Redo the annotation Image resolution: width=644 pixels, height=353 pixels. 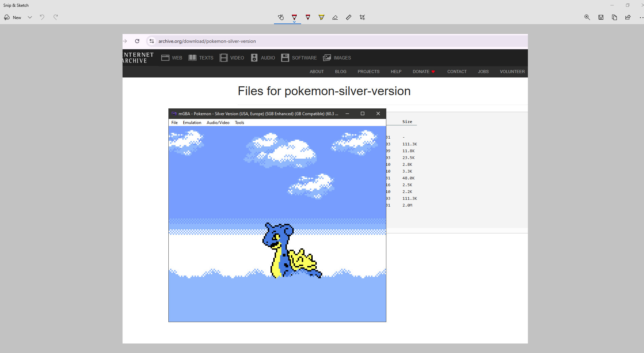(x=56, y=17)
